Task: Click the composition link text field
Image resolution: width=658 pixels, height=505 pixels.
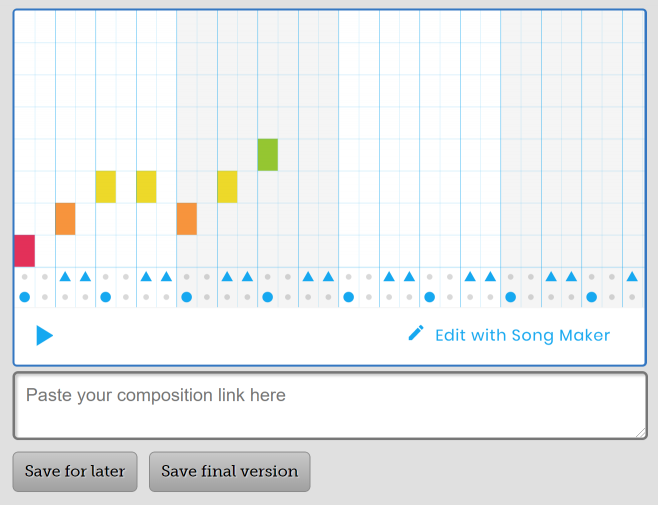Action: pos(329,405)
